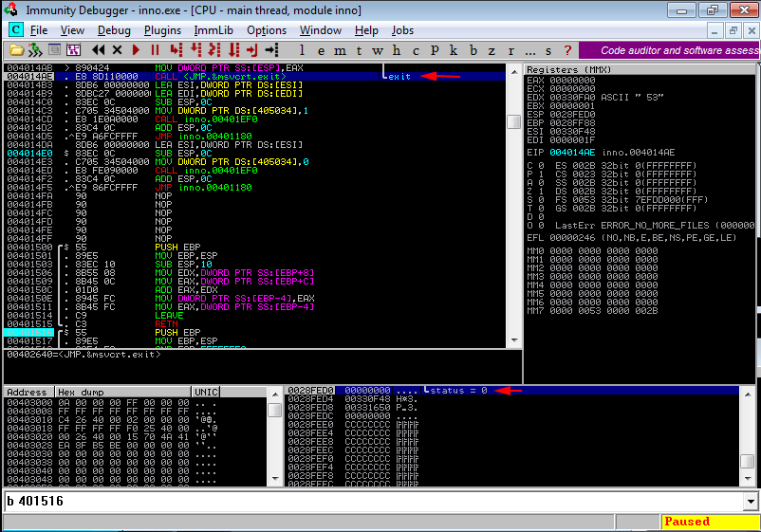The image size is (761, 532).
Task: Toggle the C flag in registers
Action: [535, 165]
